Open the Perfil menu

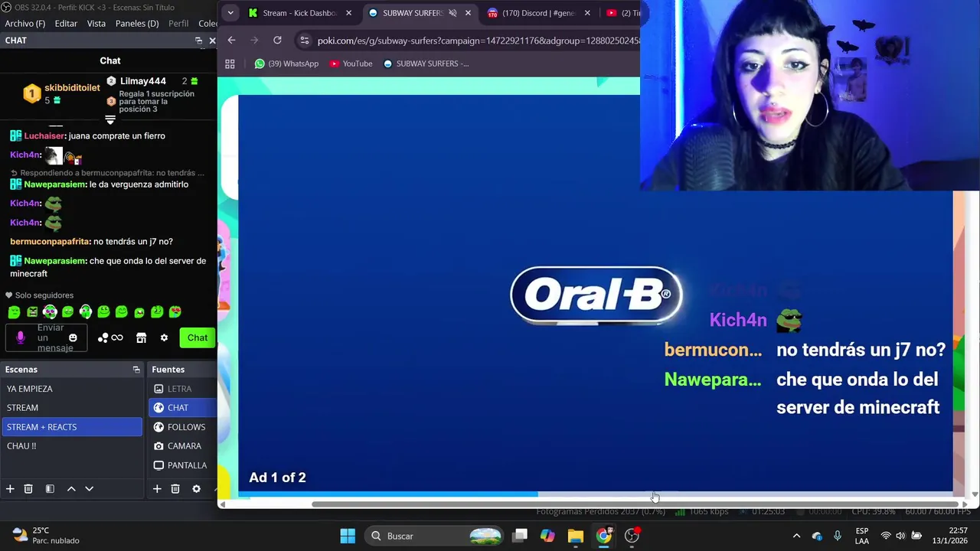pyautogui.click(x=178, y=24)
